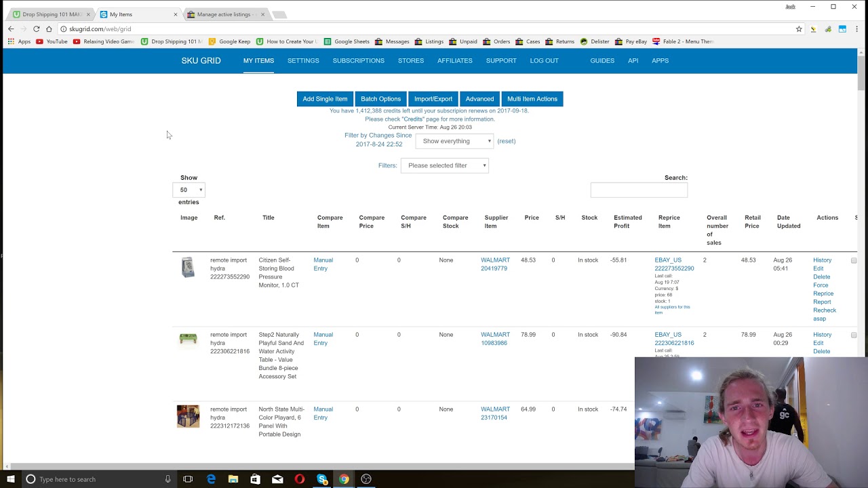
Task: Open the Fable 2 Menu Theme bookmark
Action: click(683, 41)
